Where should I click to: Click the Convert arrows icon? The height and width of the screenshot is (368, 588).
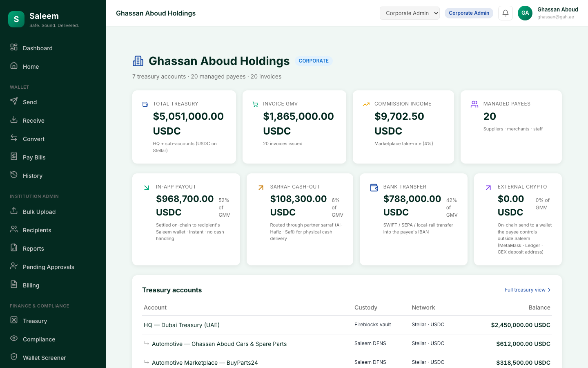pos(14,138)
